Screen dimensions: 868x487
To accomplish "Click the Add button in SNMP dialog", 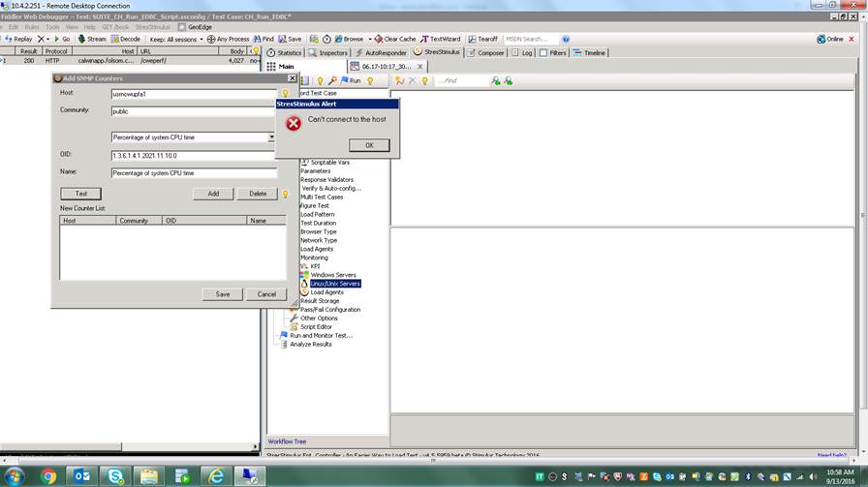I will tap(213, 194).
